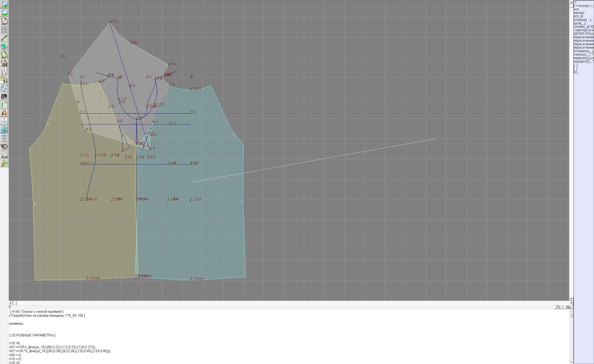Open the 3D view icon
This screenshot has height=364, width=594.
click(4, 130)
